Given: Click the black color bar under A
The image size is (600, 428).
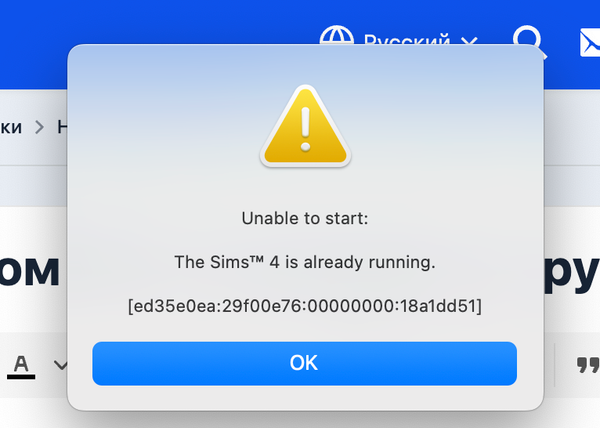Looking at the screenshot, I should (21, 376).
